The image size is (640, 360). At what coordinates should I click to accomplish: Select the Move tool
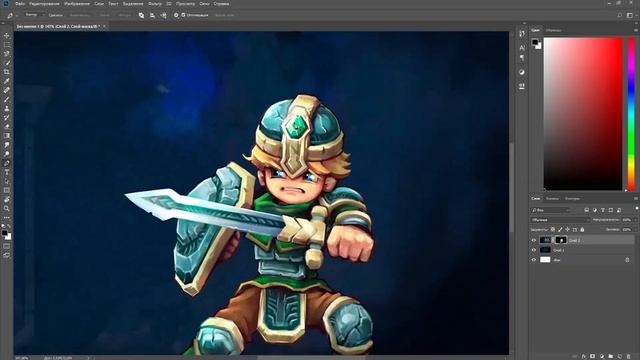(7, 36)
